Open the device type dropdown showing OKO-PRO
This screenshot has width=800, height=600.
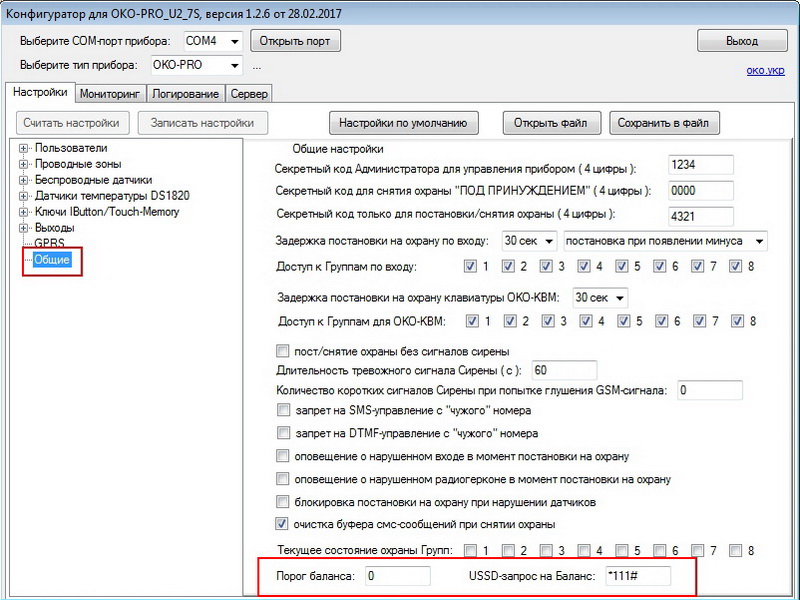tap(196, 65)
